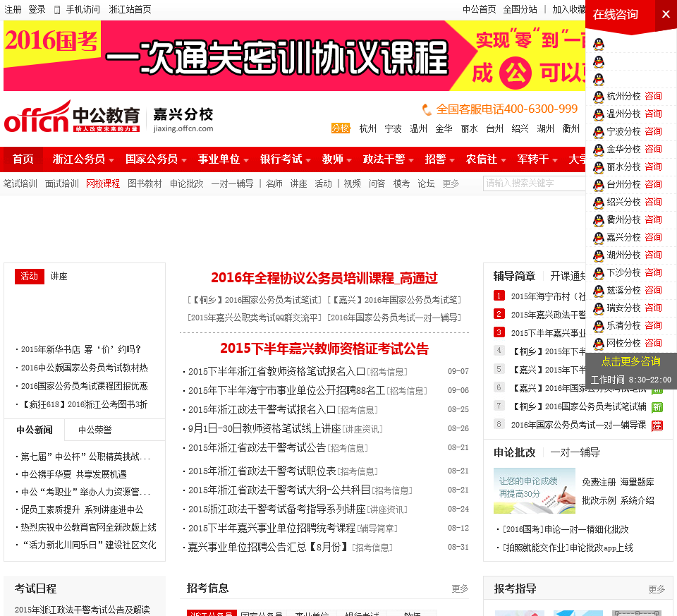The height and width of the screenshot is (616, 677).
Task: Click QQ penguin icon beside 宁波分校
Action: pyautogui.click(x=599, y=132)
